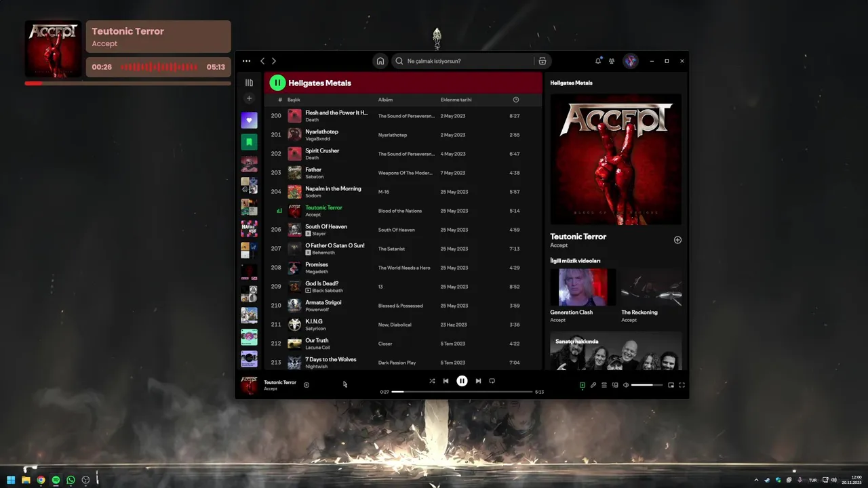Connect to a device
Screen dimensions: 868x488
pyautogui.click(x=615, y=385)
